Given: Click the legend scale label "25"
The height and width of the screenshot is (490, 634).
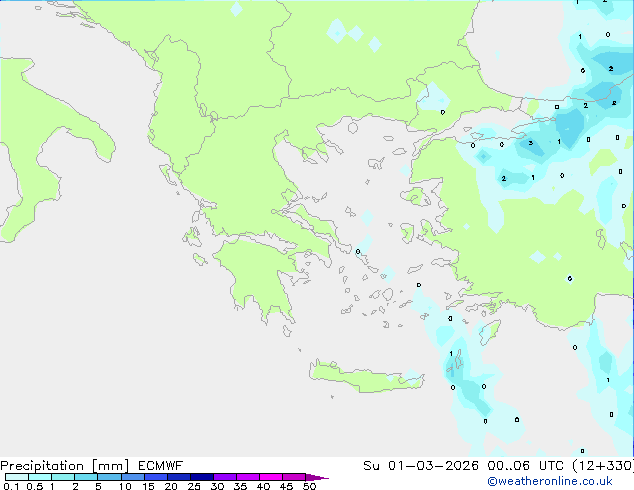Looking at the screenshot, I should (x=194, y=486).
